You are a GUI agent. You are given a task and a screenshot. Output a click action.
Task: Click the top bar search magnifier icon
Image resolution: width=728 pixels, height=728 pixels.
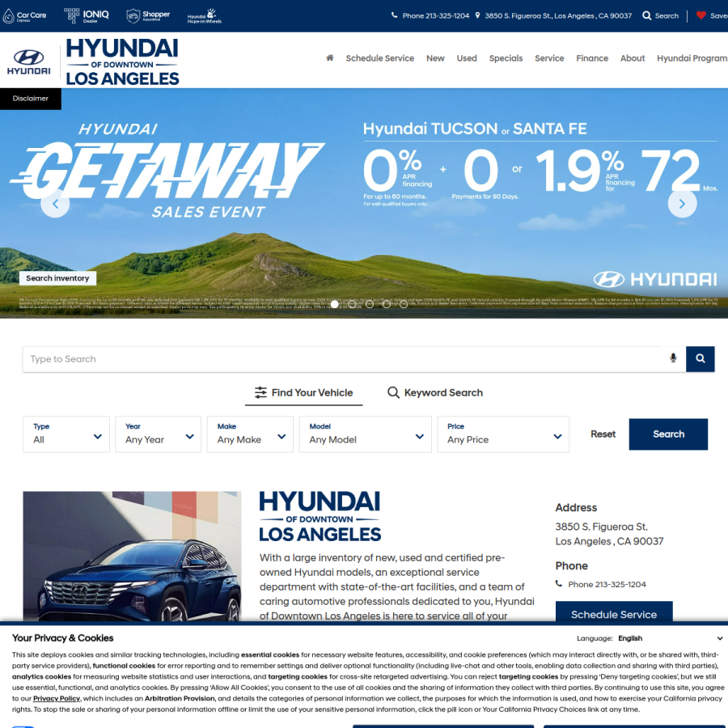coord(646,16)
